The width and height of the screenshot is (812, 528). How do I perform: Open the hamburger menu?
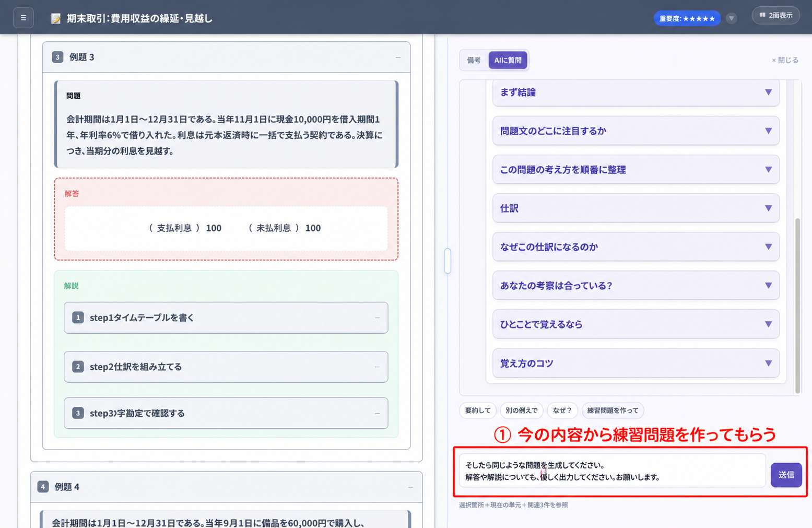click(23, 18)
